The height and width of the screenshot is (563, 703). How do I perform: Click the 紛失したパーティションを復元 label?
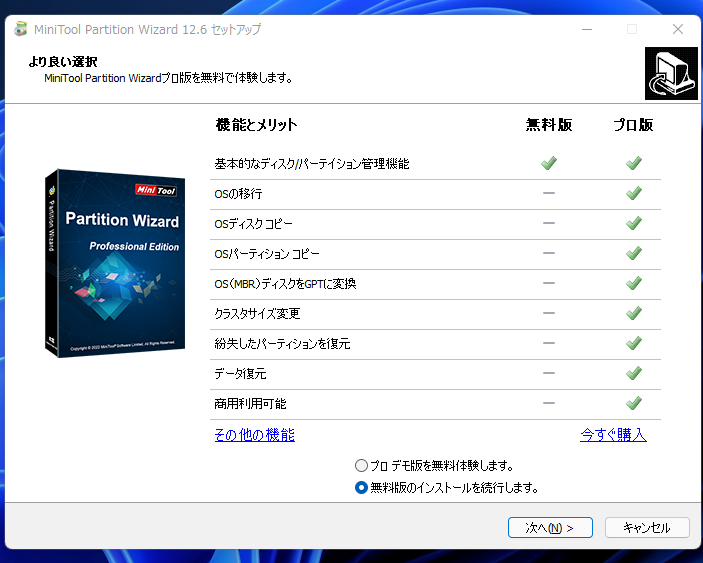282,344
